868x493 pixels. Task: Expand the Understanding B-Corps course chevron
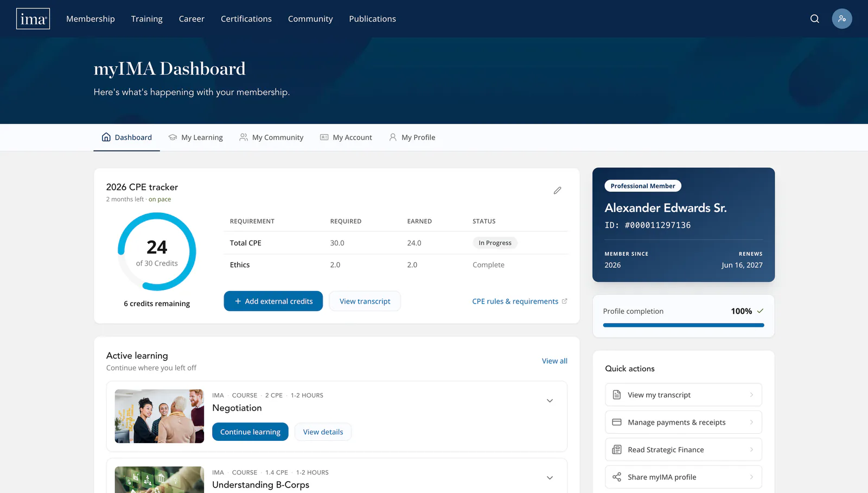coord(550,478)
